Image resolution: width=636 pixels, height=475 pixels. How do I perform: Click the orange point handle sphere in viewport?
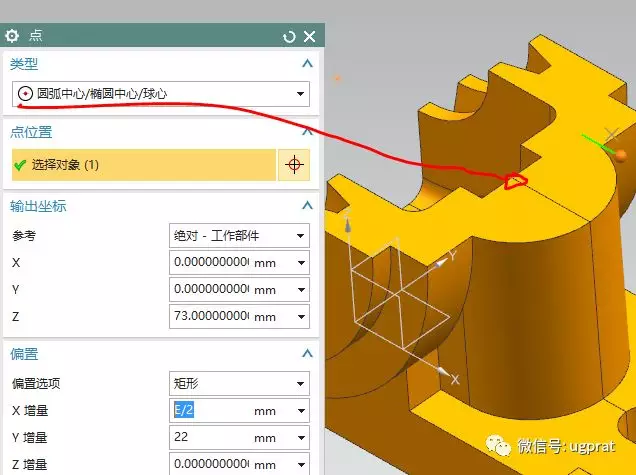[x=621, y=155]
